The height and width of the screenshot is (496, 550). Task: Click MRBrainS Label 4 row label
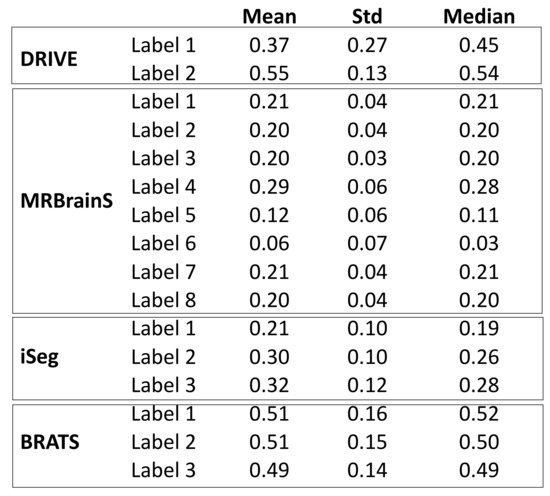point(163,187)
